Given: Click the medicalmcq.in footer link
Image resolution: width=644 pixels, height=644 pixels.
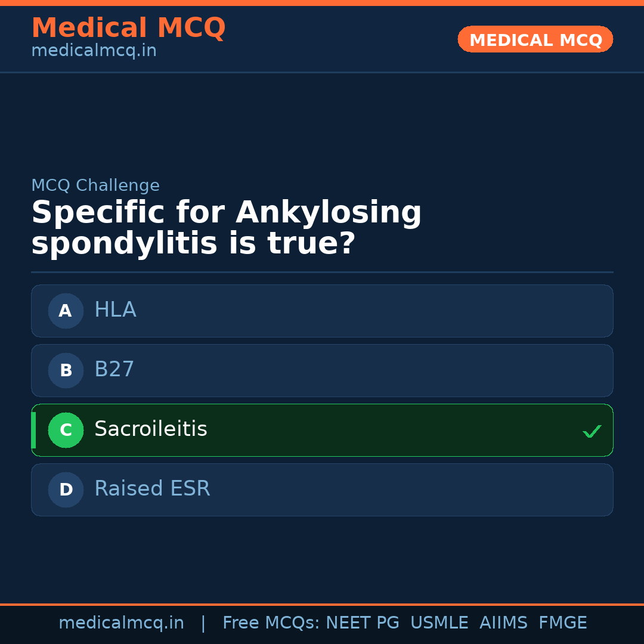Looking at the screenshot, I should pos(121,622).
